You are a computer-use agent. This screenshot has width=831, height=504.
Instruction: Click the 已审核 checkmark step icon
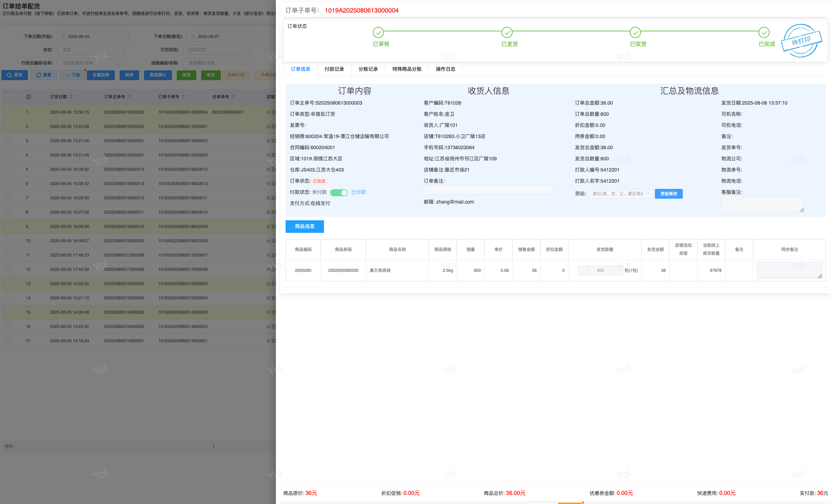point(378,33)
